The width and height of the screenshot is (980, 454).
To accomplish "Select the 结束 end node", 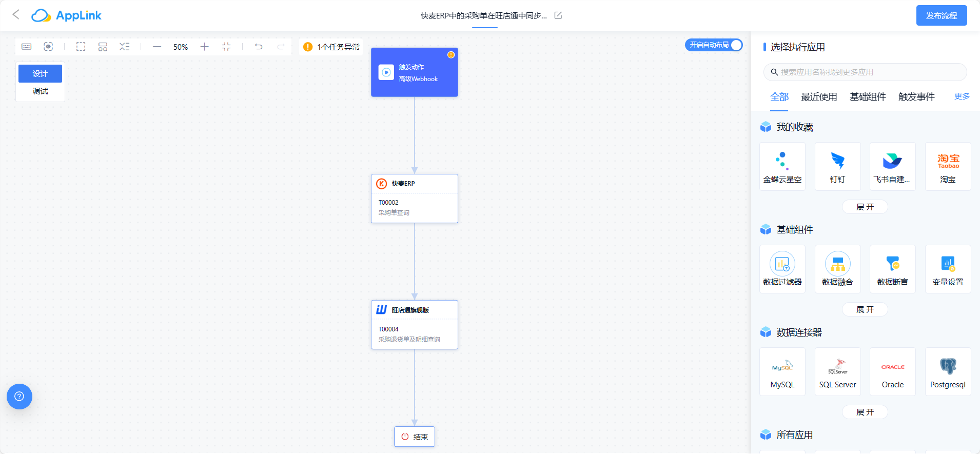I will pos(415,437).
